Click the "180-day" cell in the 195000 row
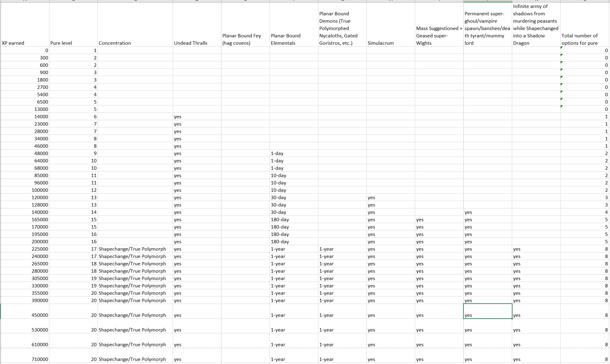The width and height of the screenshot is (610, 364). click(x=294, y=234)
